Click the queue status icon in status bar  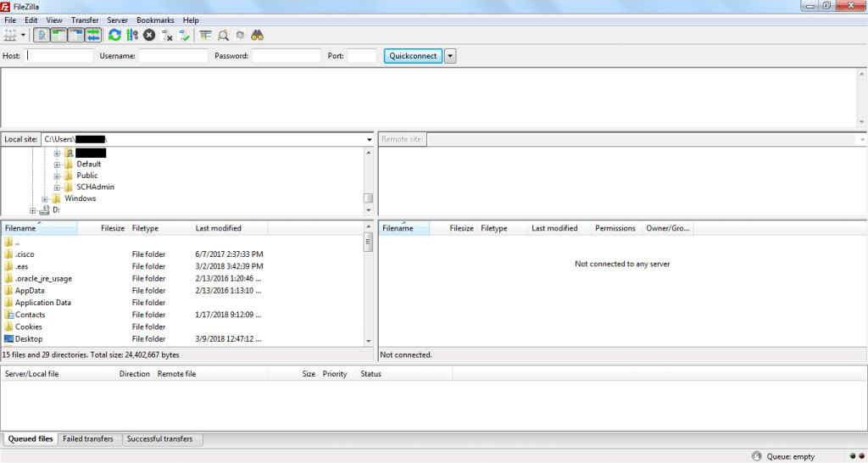click(x=757, y=457)
